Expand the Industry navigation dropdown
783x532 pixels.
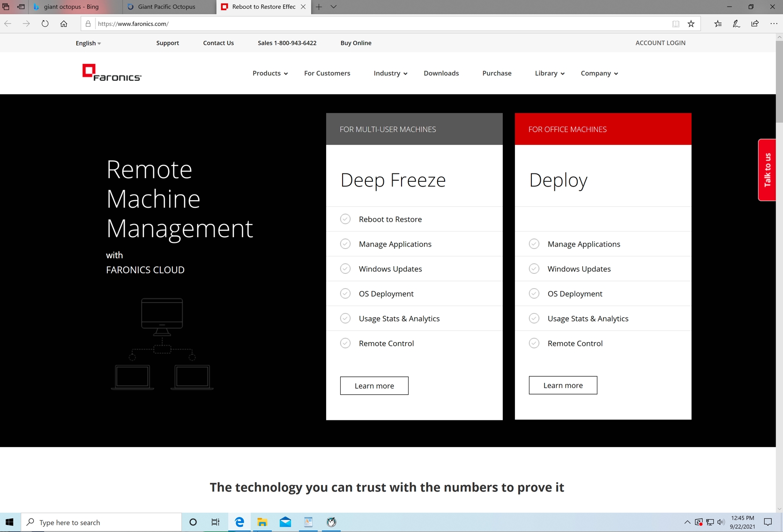point(390,73)
